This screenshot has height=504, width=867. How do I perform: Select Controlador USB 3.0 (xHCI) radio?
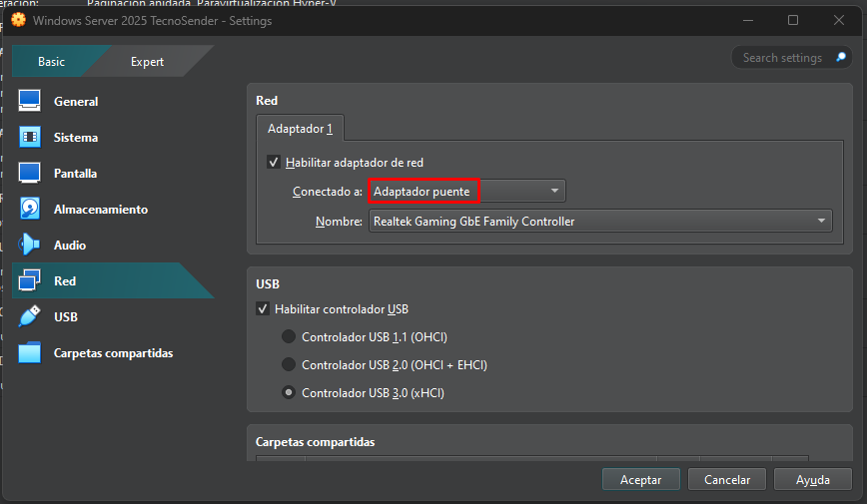coord(289,392)
